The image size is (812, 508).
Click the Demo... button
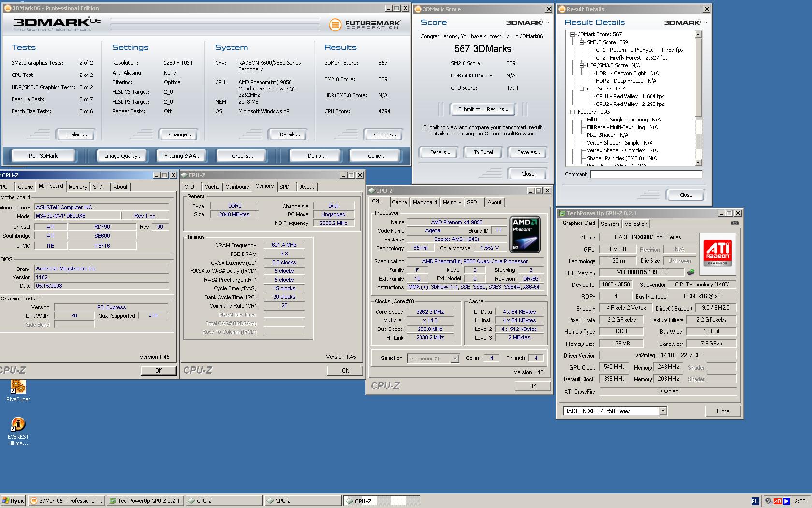317,156
